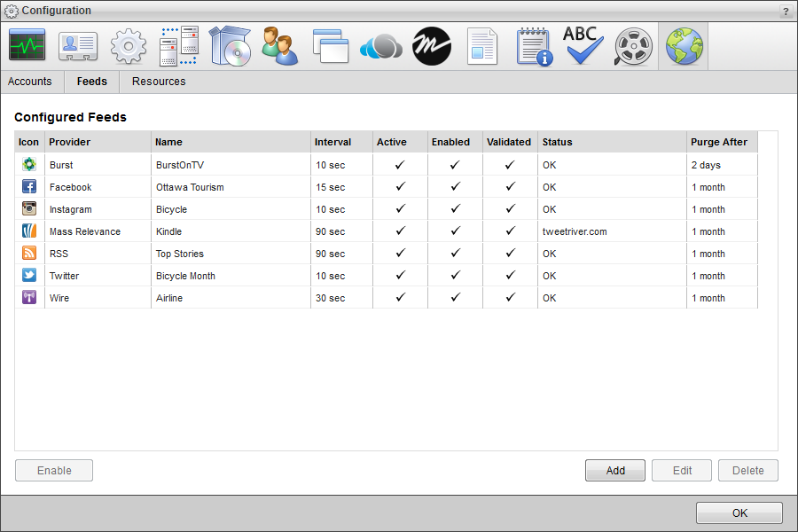
Task: Uncheck Active for the BurstOnTV feed
Action: pos(399,165)
